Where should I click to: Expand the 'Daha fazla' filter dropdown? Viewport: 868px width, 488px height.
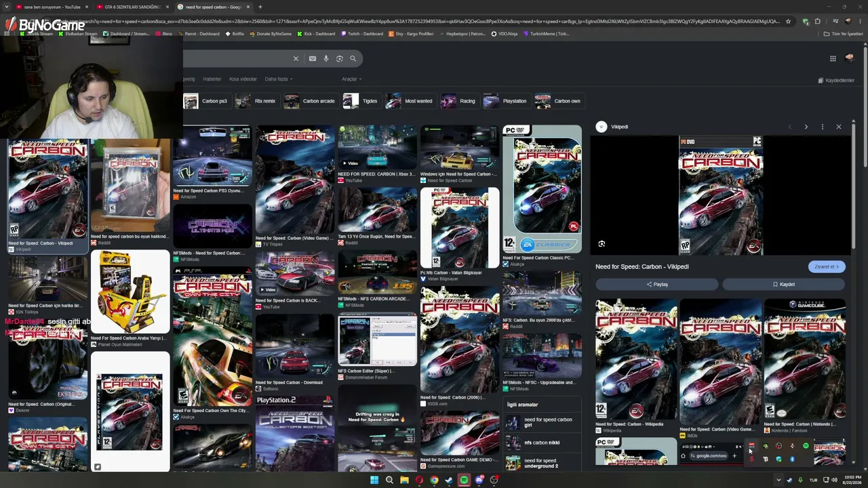pos(279,79)
